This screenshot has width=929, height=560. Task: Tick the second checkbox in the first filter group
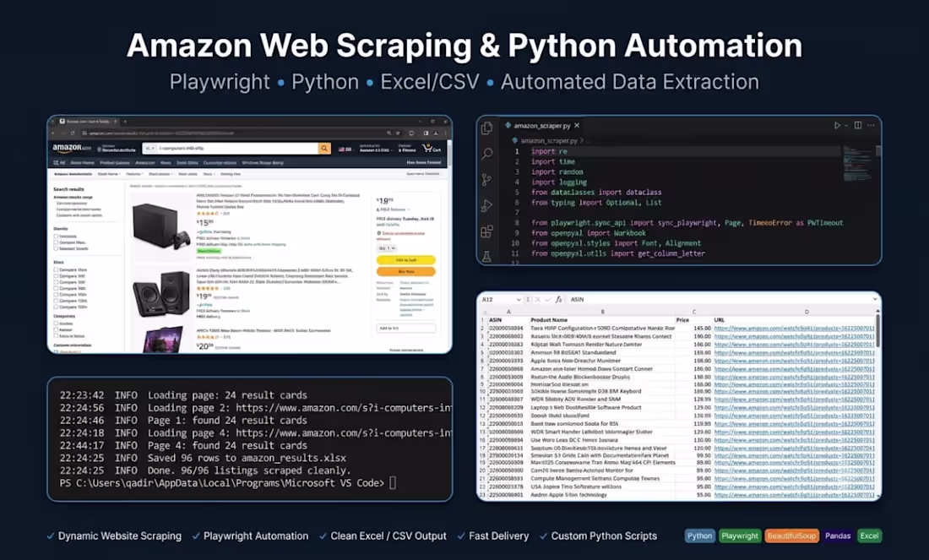57,242
